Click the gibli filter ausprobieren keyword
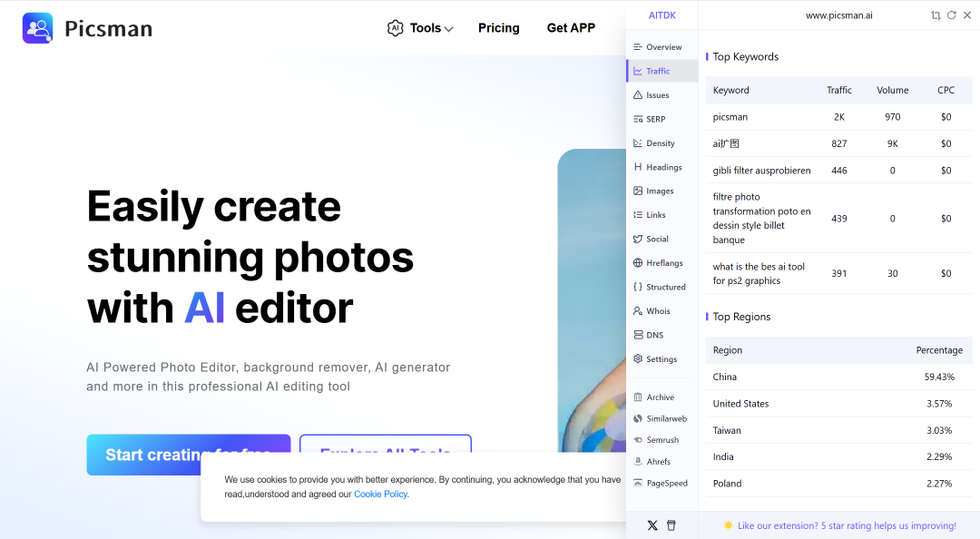 pyautogui.click(x=762, y=170)
